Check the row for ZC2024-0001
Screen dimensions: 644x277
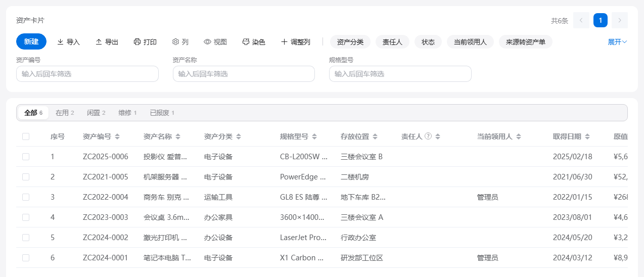pyautogui.click(x=26, y=258)
